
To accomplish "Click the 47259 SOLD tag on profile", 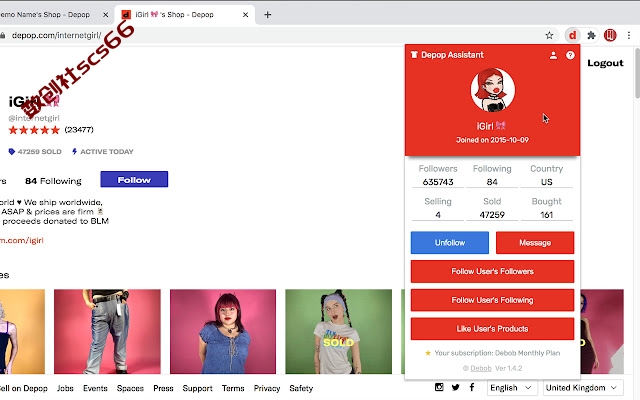I will (35, 151).
